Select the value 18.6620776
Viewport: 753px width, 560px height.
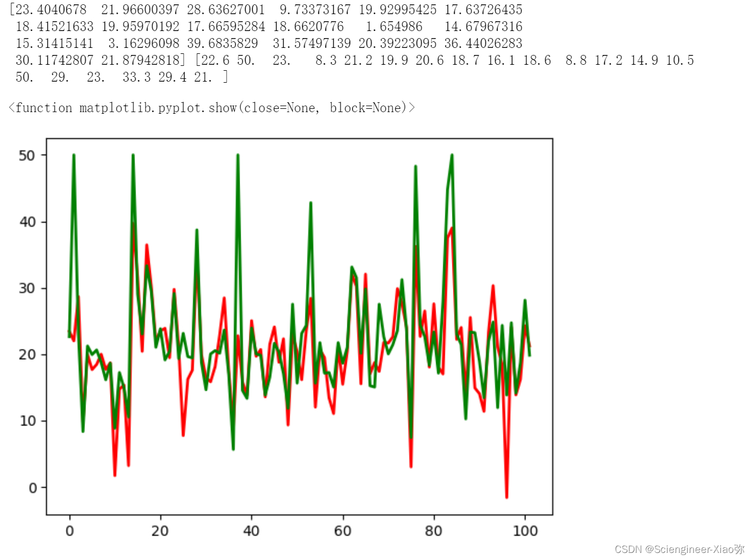[309, 27]
